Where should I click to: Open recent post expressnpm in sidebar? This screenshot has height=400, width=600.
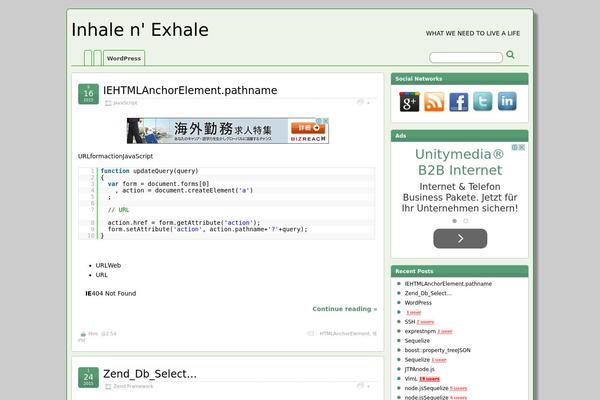pos(420,331)
